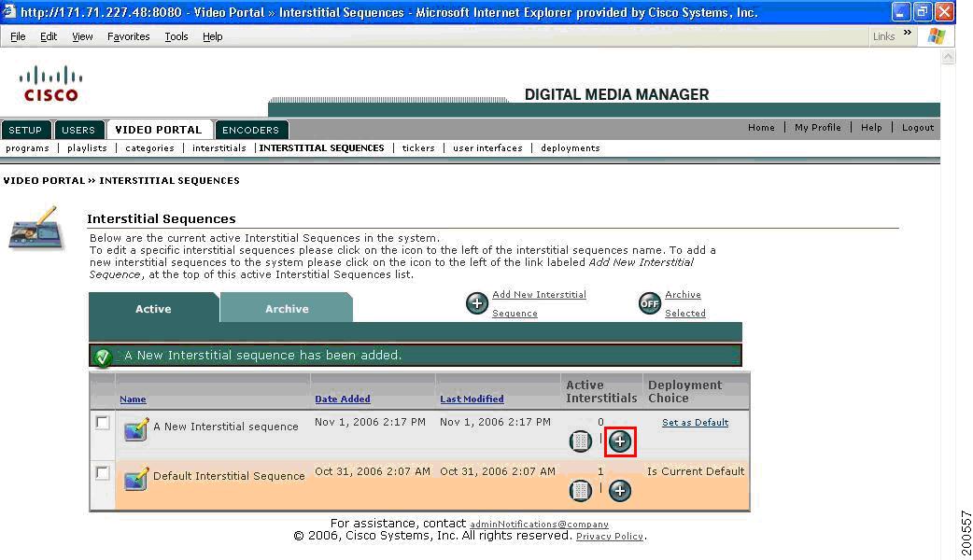Go to programs submenu
The height and width of the screenshot is (560, 973).
(27, 148)
